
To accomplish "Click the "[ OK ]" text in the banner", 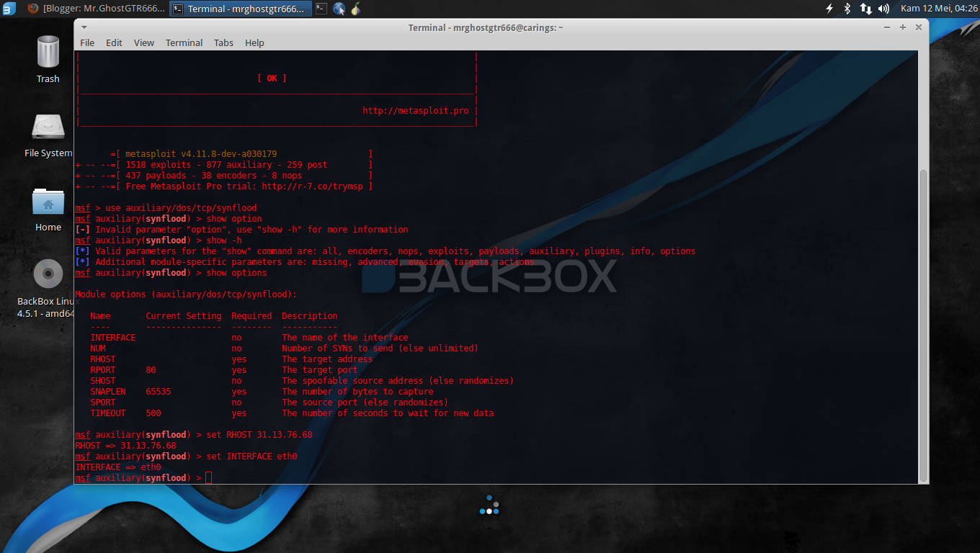I will pos(272,78).
